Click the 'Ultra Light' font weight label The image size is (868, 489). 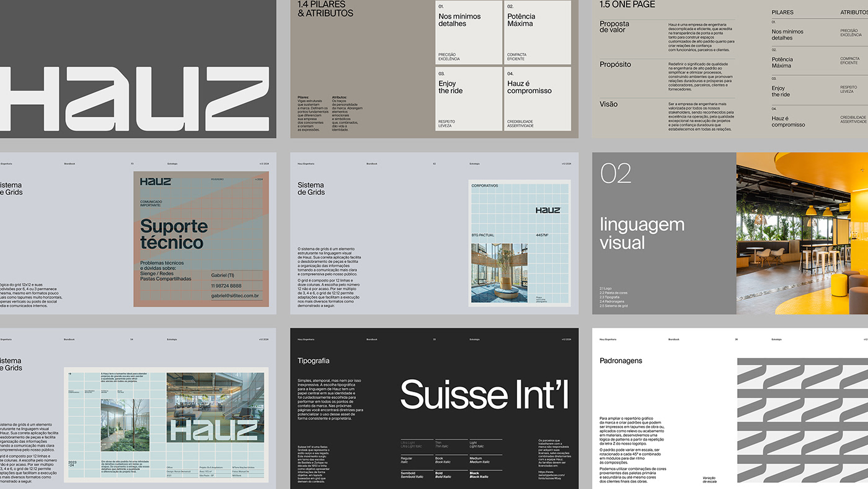pyautogui.click(x=409, y=442)
